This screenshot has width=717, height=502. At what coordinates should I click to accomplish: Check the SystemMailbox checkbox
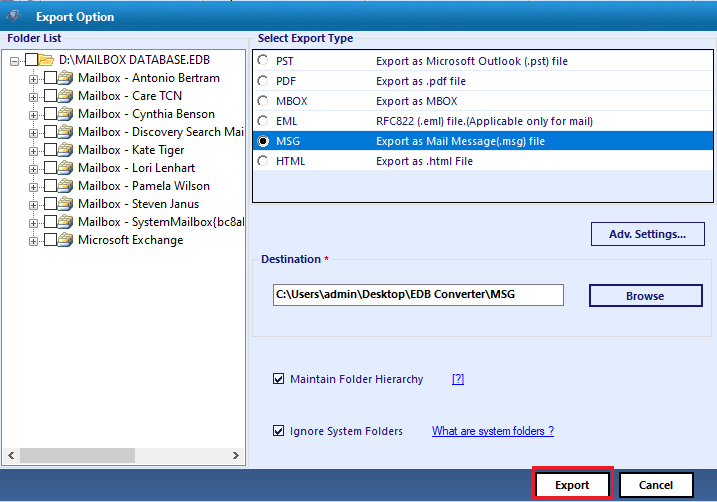(x=50, y=222)
